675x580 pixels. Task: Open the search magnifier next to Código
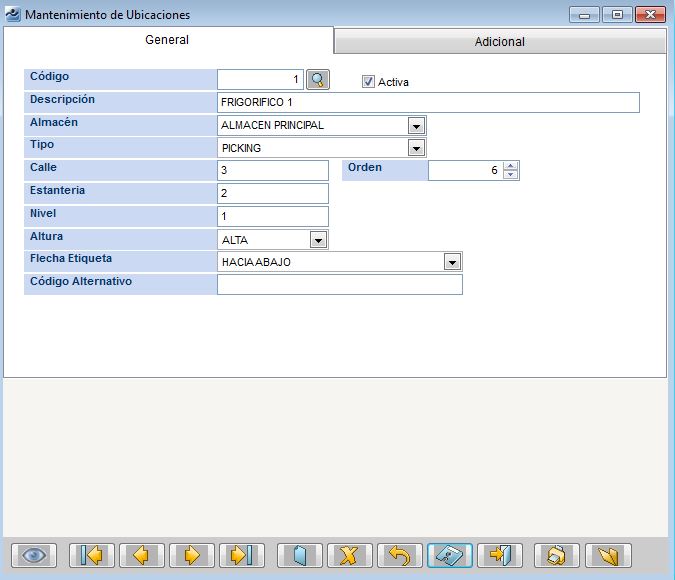(x=317, y=80)
